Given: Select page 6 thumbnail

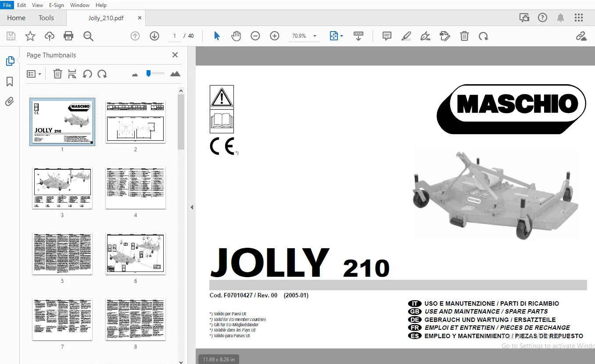Looking at the screenshot, I should [x=136, y=253].
